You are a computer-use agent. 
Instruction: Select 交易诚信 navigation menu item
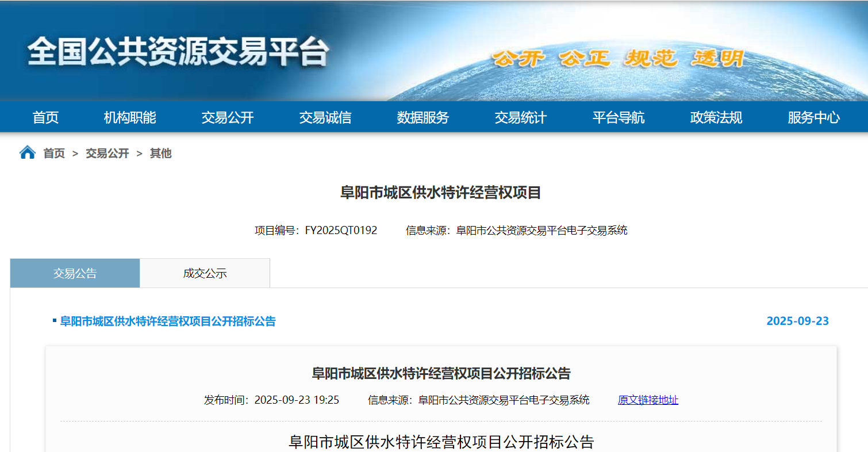[x=325, y=118]
